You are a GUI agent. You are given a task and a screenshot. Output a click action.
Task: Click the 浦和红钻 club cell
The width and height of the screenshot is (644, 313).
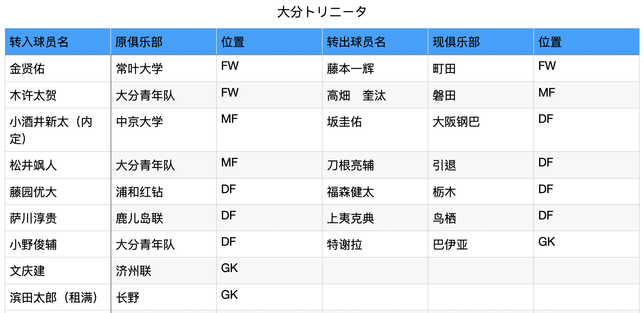coord(164,192)
